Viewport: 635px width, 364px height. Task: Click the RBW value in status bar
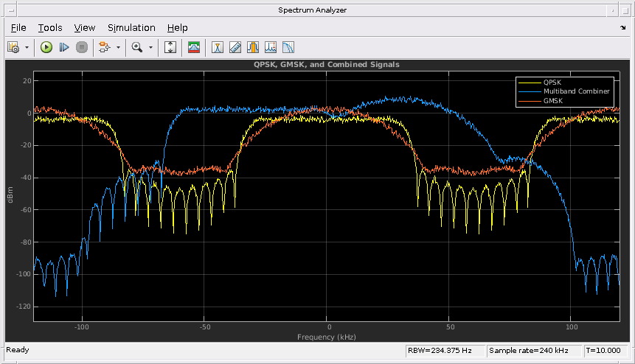pyautogui.click(x=440, y=350)
